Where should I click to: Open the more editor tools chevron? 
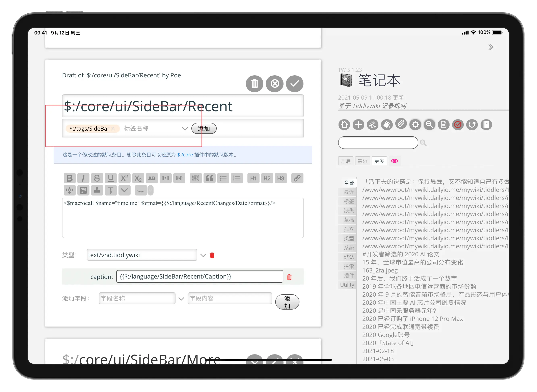124,190
